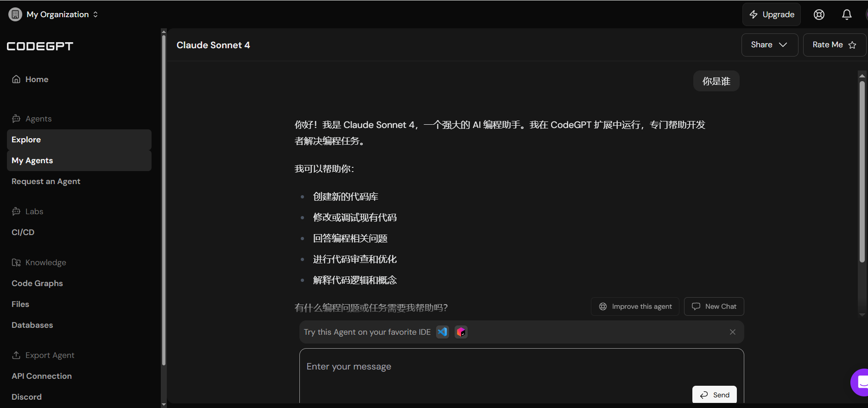Click the organization avatar icon

[15, 14]
